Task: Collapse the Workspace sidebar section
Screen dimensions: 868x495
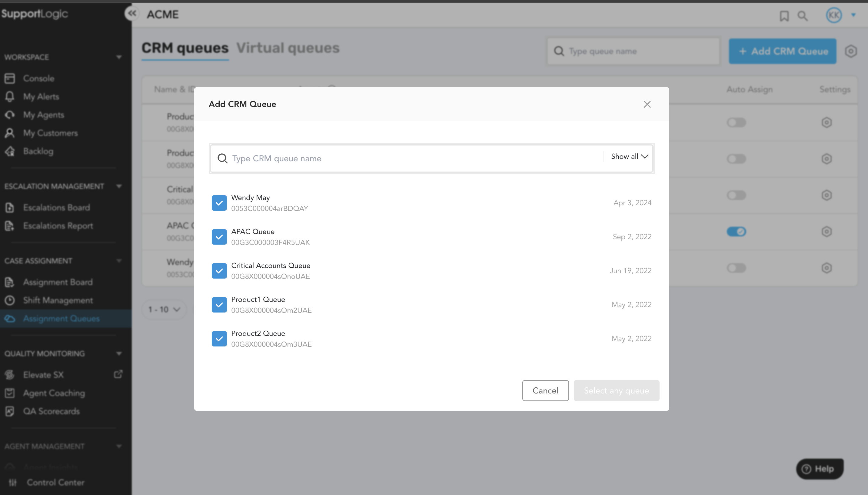Action: coord(119,57)
